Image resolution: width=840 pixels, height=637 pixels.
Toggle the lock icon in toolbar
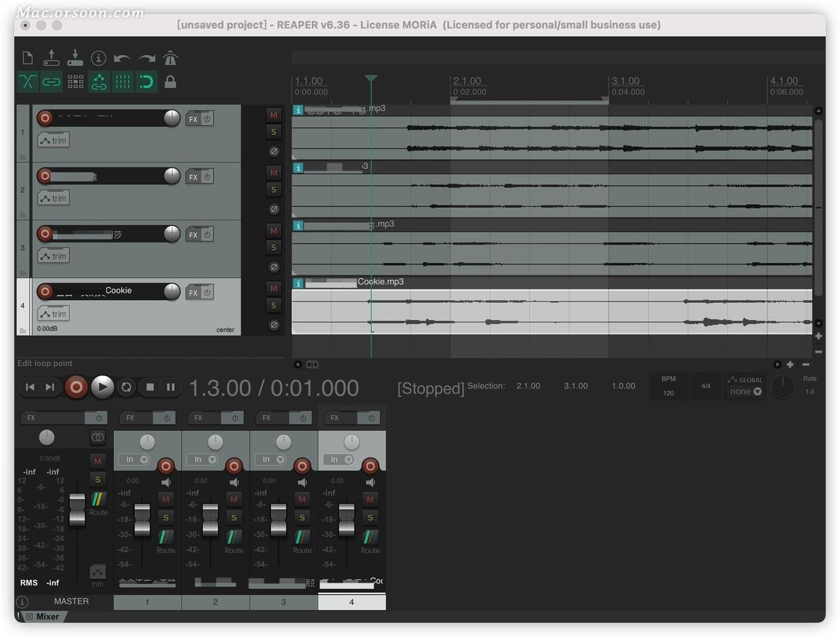(170, 82)
